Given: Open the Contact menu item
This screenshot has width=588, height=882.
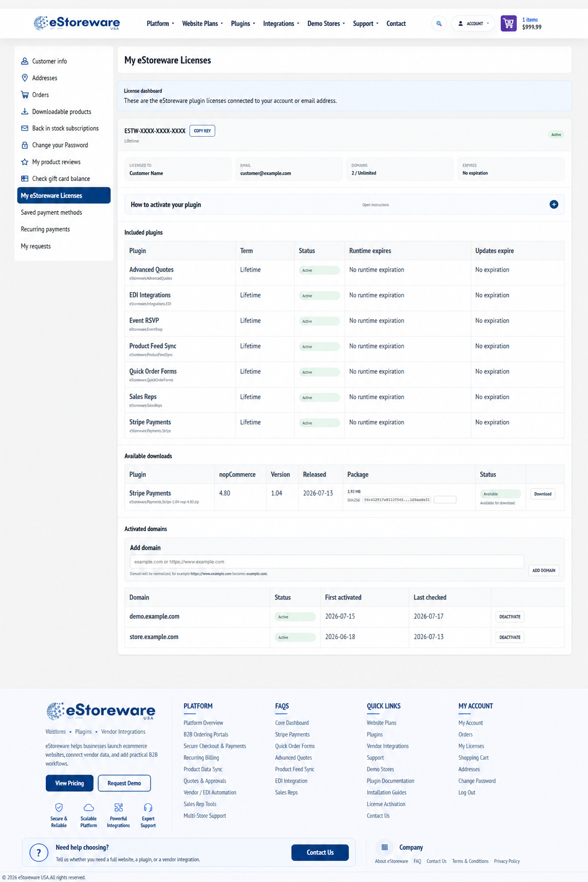Looking at the screenshot, I should [396, 24].
